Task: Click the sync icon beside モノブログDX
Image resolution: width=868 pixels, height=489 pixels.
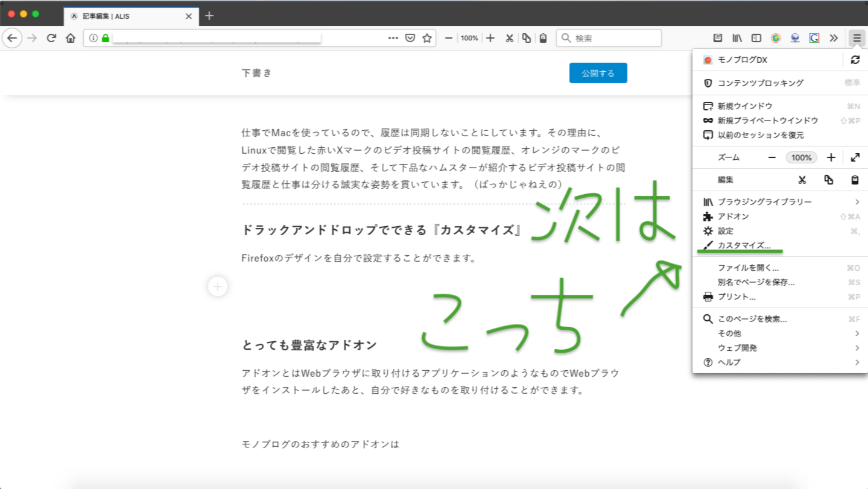Action: click(x=855, y=60)
